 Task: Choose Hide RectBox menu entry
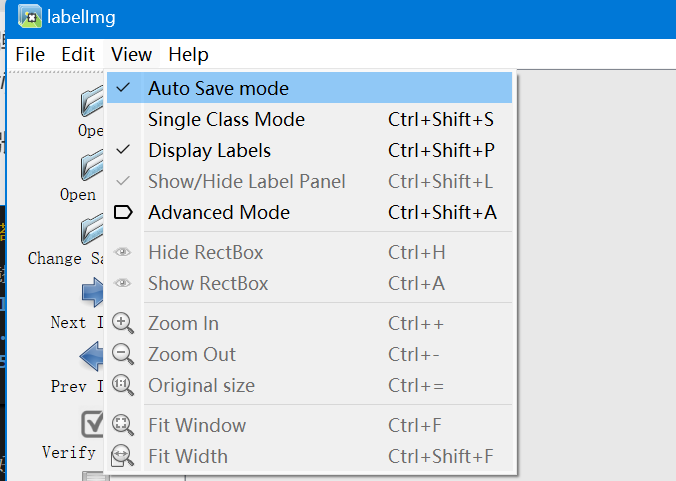(x=310, y=252)
